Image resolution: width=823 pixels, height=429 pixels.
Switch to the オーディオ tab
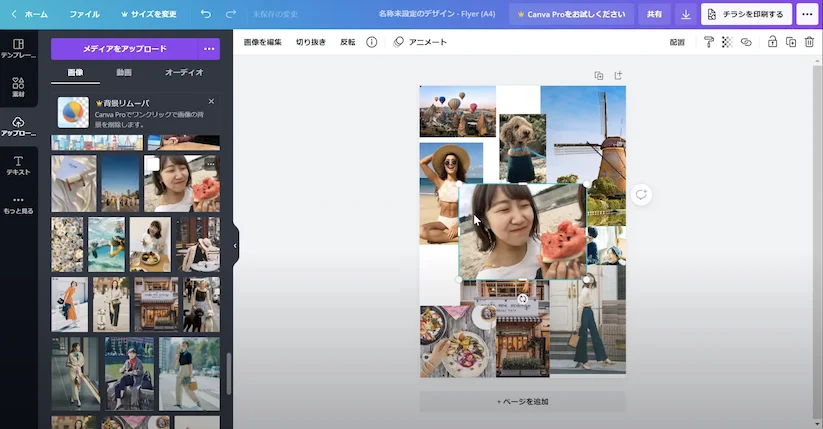tap(184, 73)
